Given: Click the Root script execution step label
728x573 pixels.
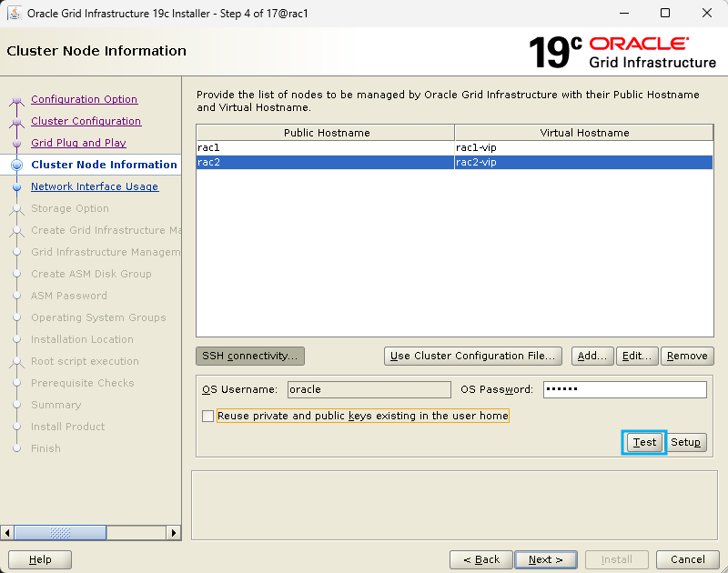Looking at the screenshot, I should point(85,361).
